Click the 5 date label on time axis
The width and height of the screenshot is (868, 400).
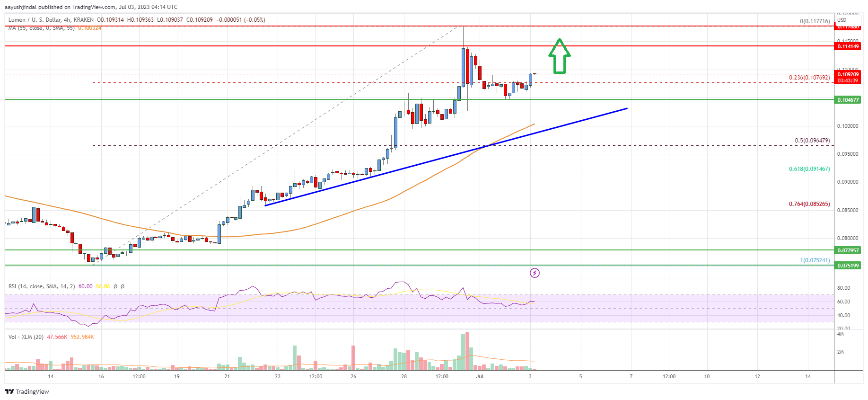point(581,377)
